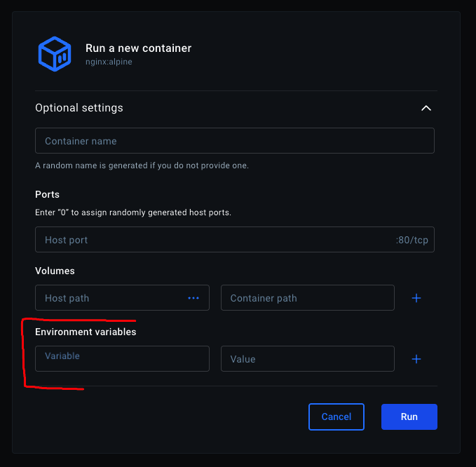476x467 pixels.
Task: Focus the Container name field
Action: [x=234, y=141]
